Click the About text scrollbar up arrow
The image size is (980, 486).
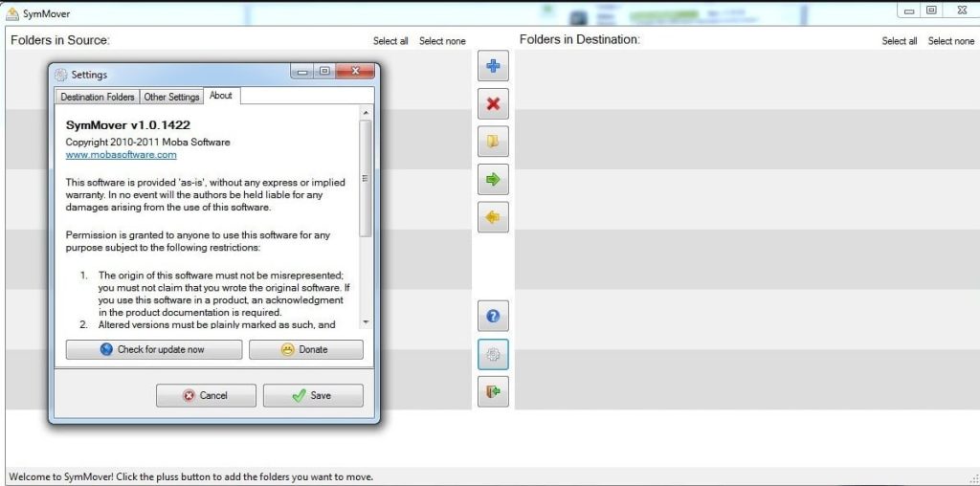click(366, 113)
